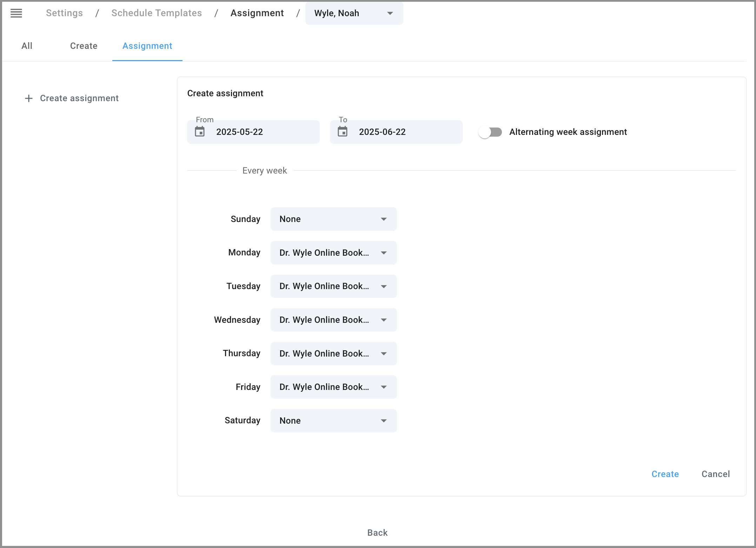
Task: Switch to the Create tab
Action: click(84, 46)
